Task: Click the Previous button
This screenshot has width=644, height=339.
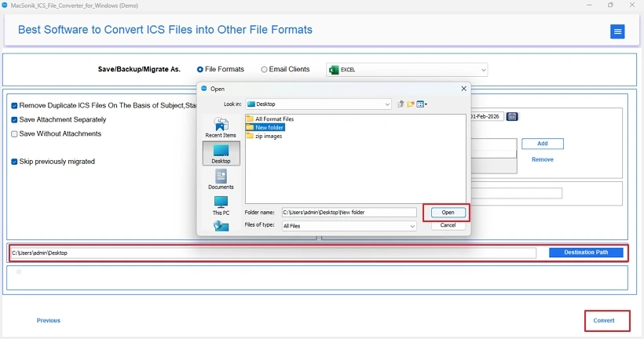Action: click(49, 320)
